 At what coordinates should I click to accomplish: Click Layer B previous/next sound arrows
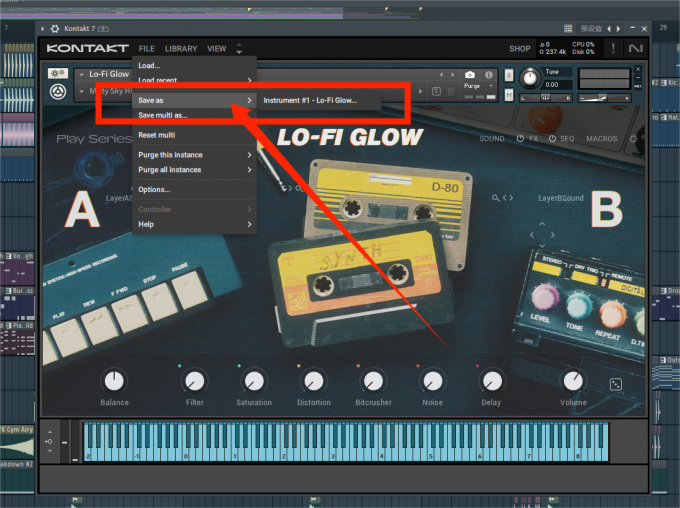point(508,198)
